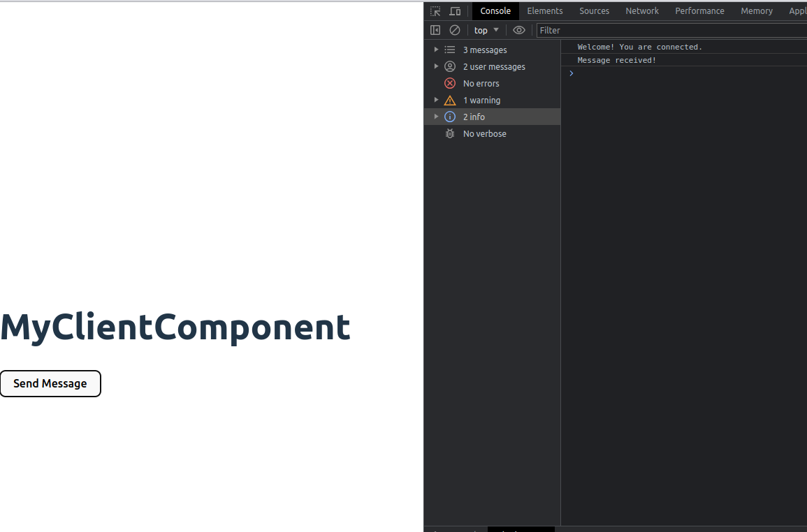Select the inspect element picker icon
Image resolution: width=807 pixels, height=532 pixels.
pyautogui.click(x=435, y=10)
